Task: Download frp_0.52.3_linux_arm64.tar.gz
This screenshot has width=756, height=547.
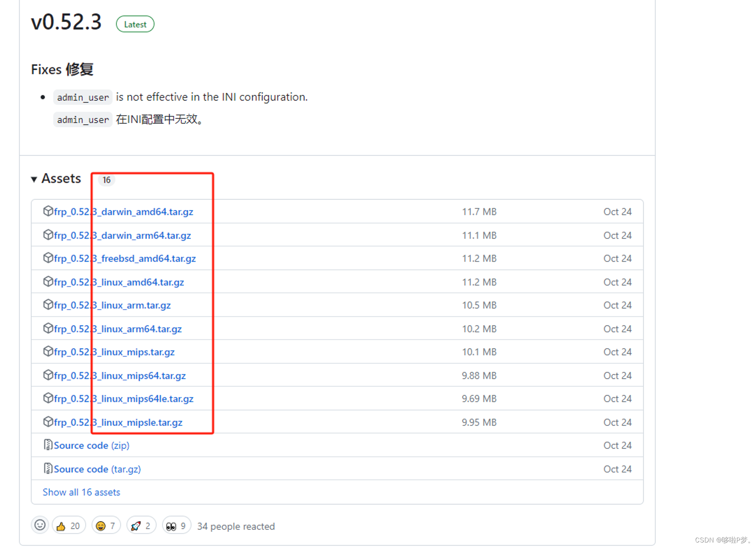Action: pos(118,329)
